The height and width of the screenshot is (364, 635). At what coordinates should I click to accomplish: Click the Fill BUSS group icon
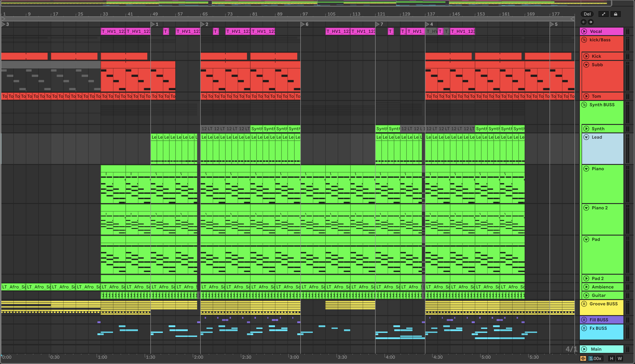click(584, 320)
